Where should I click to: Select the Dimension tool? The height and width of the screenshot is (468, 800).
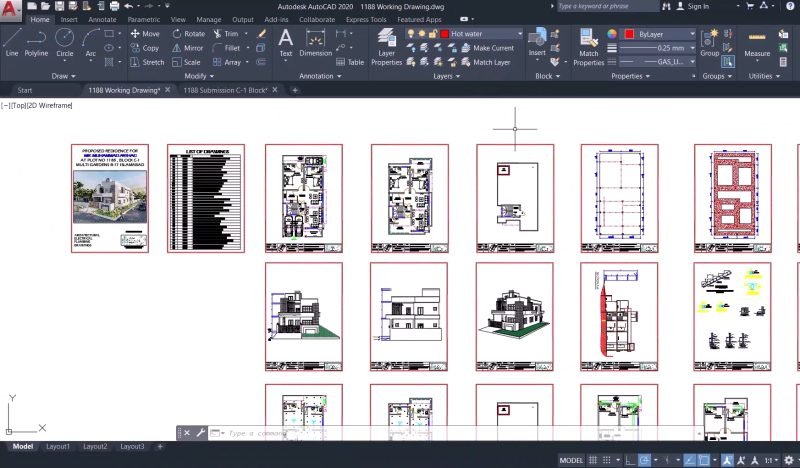click(315, 42)
